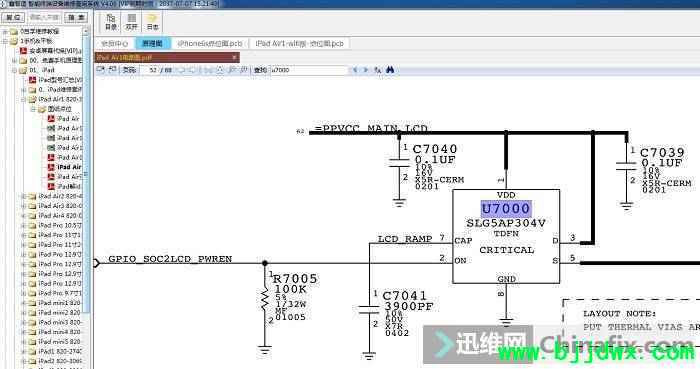Click the search field containing u7000

point(308,70)
